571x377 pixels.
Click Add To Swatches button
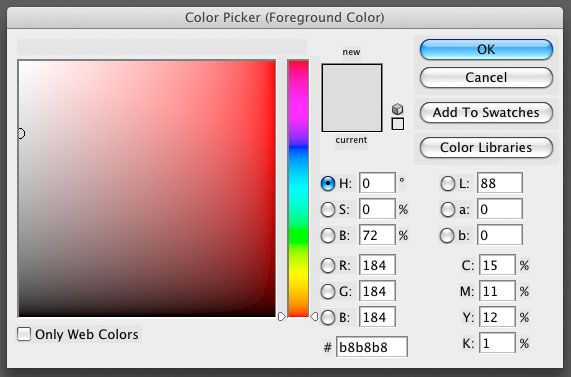coord(486,113)
